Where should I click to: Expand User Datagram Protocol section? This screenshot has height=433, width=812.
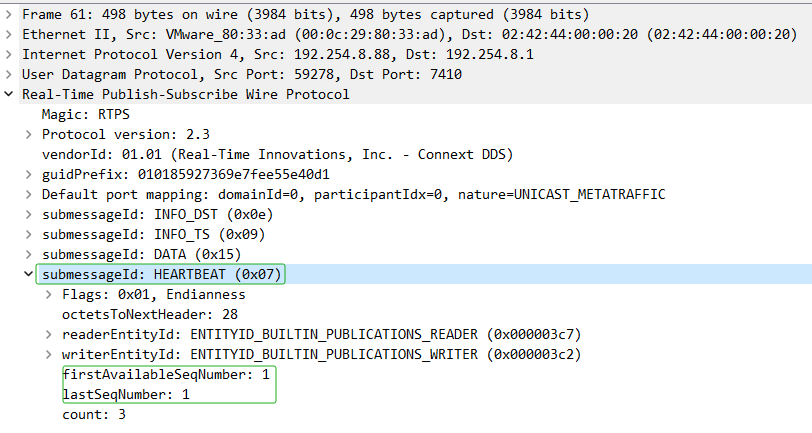click(10, 74)
